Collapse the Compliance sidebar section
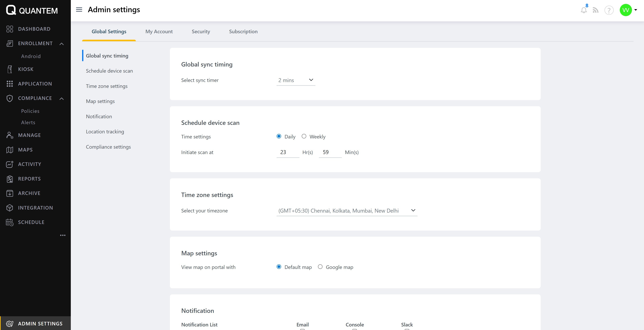Viewport: 644px width, 330px height. 61,98
